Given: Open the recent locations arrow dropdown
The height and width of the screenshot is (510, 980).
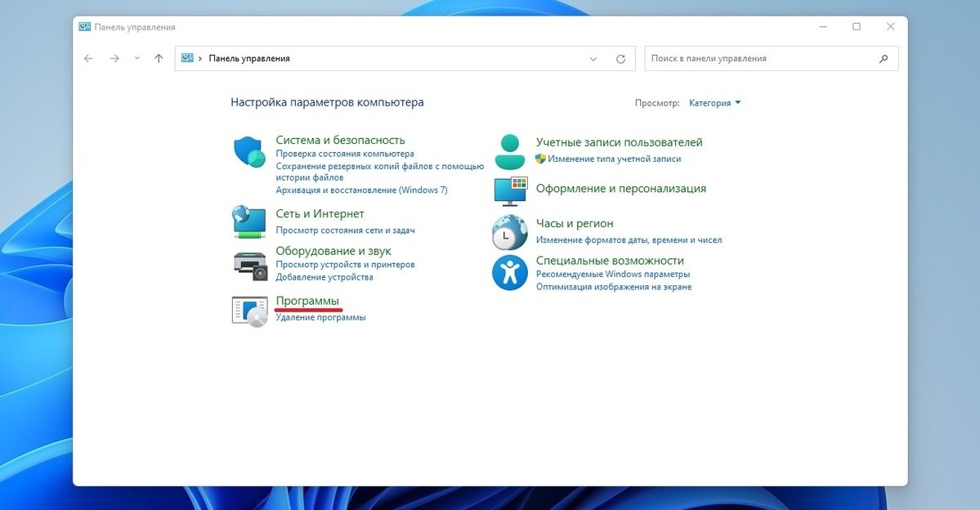Looking at the screenshot, I should click(x=136, y=59).
